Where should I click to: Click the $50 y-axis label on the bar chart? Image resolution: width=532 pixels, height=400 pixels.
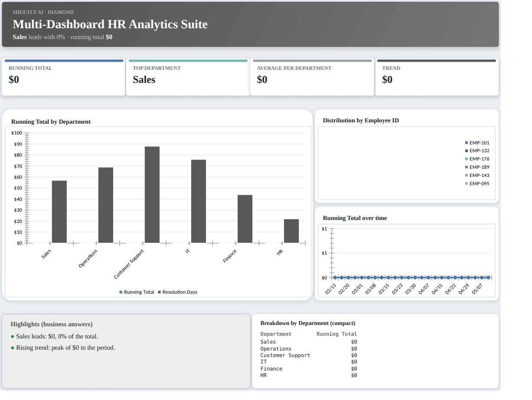point(18,188)
